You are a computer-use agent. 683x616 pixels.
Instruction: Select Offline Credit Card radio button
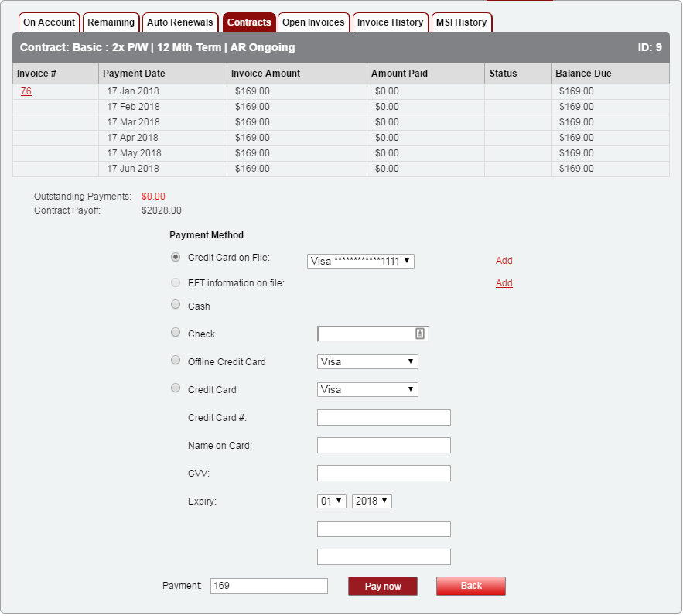176,361
